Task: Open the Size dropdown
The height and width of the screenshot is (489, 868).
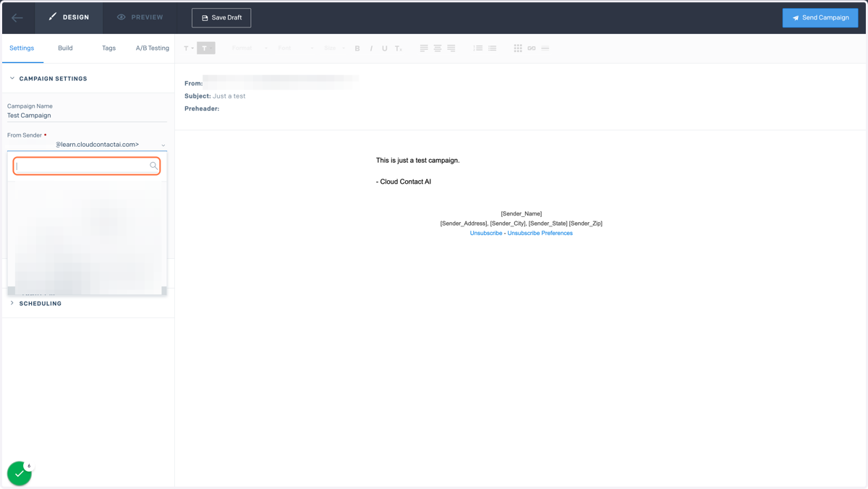Action: click(x=333, y=48)
